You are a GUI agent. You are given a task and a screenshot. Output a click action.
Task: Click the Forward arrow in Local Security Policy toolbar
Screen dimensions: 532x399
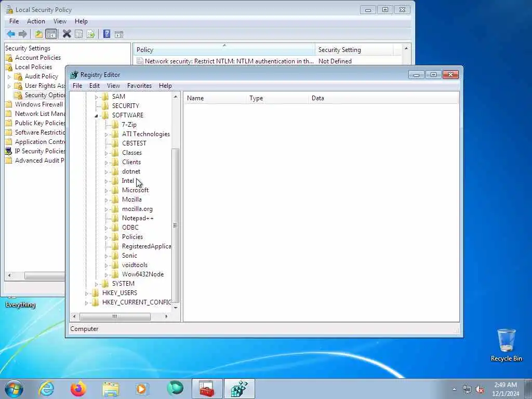[x=23, y=34]
